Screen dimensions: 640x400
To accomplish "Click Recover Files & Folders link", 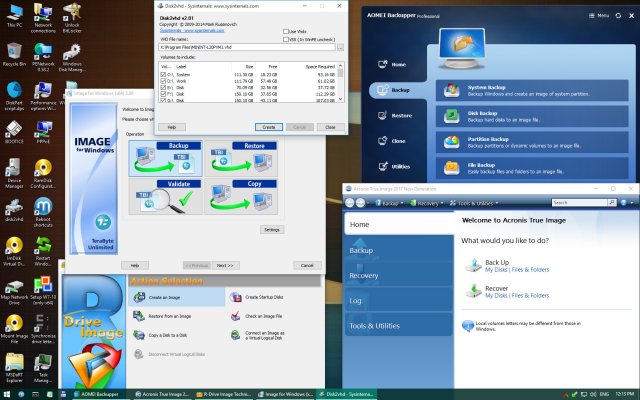I will [530, 296].
